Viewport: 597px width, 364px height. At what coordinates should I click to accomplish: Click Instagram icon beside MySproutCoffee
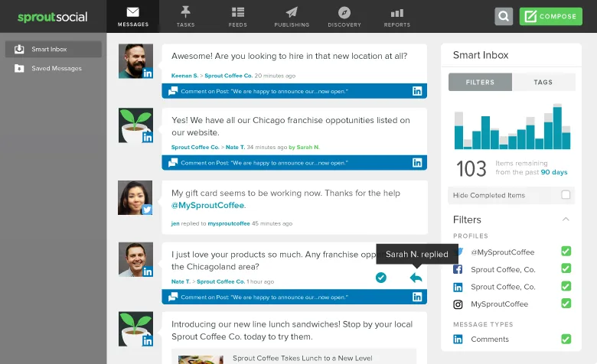(x=458, y=304)
